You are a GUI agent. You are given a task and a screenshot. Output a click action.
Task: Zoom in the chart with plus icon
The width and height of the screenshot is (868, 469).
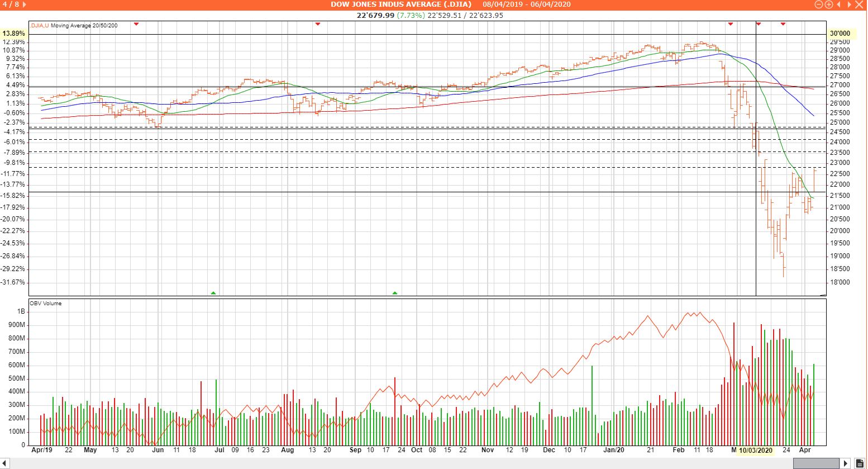pyautogui.click(x=829, y=4)
